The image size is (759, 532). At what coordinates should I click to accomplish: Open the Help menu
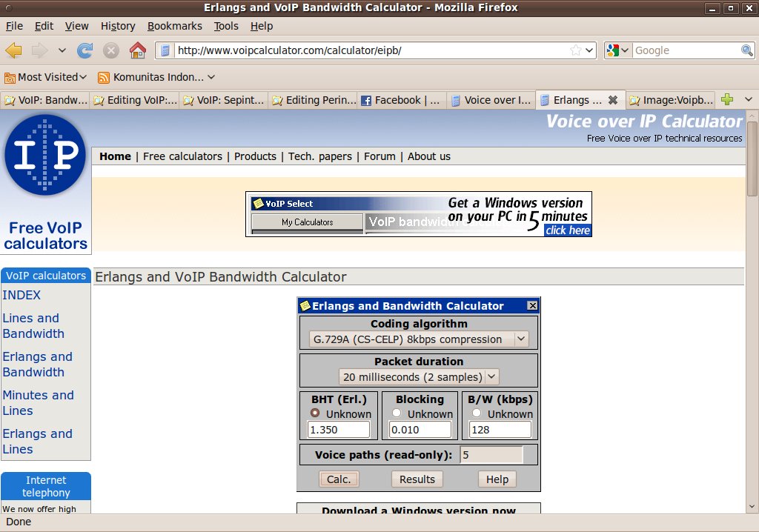262,26
